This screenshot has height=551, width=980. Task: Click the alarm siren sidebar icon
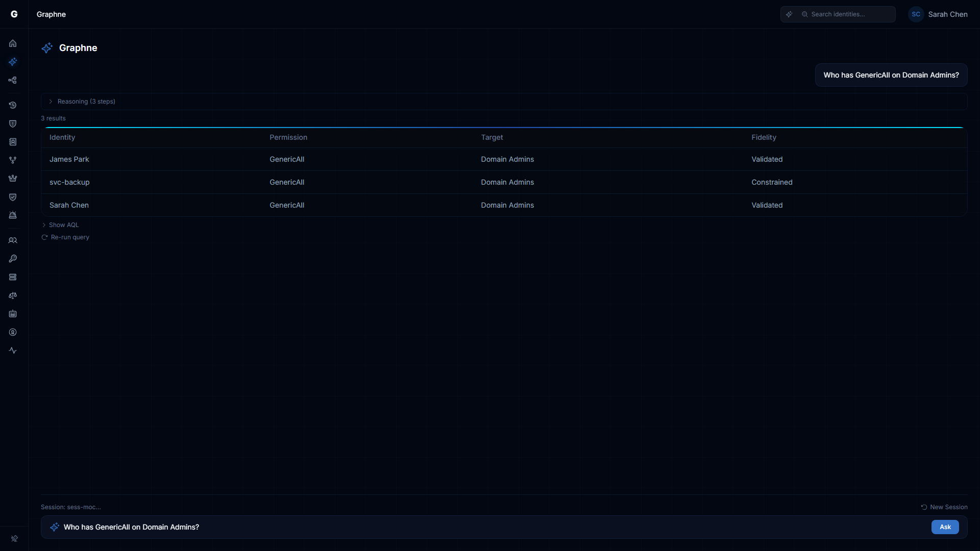coord(13,215)
